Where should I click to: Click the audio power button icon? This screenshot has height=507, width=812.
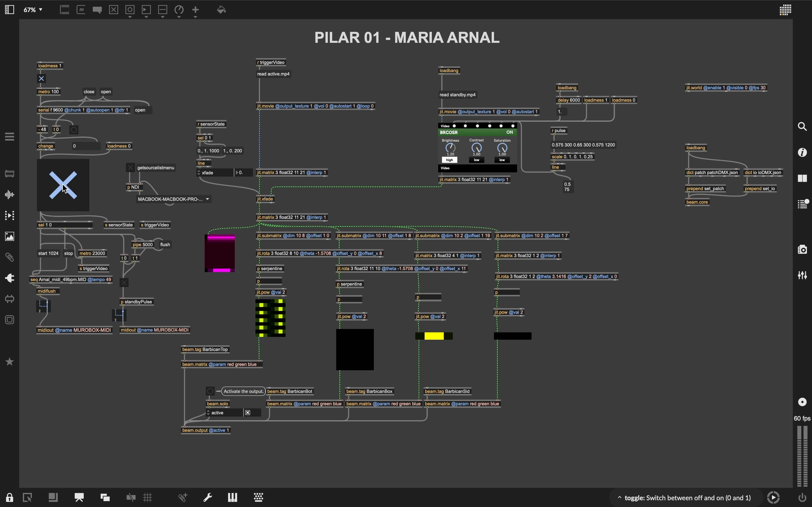pyautogui.click(x=802, y=497)
